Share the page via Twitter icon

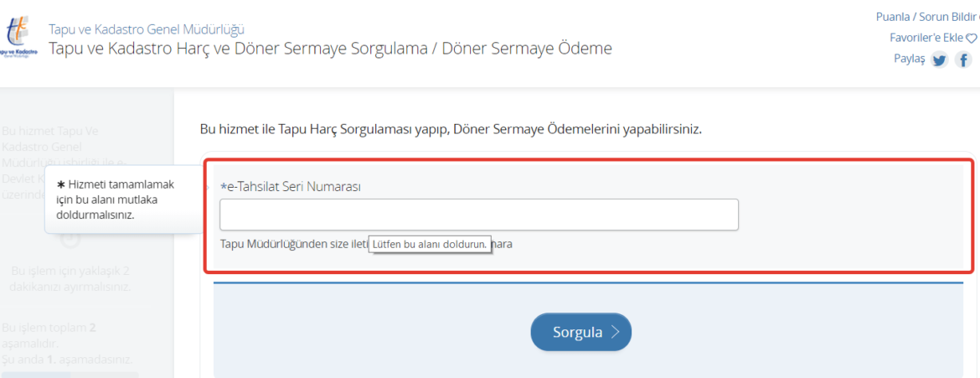(940, 60)
